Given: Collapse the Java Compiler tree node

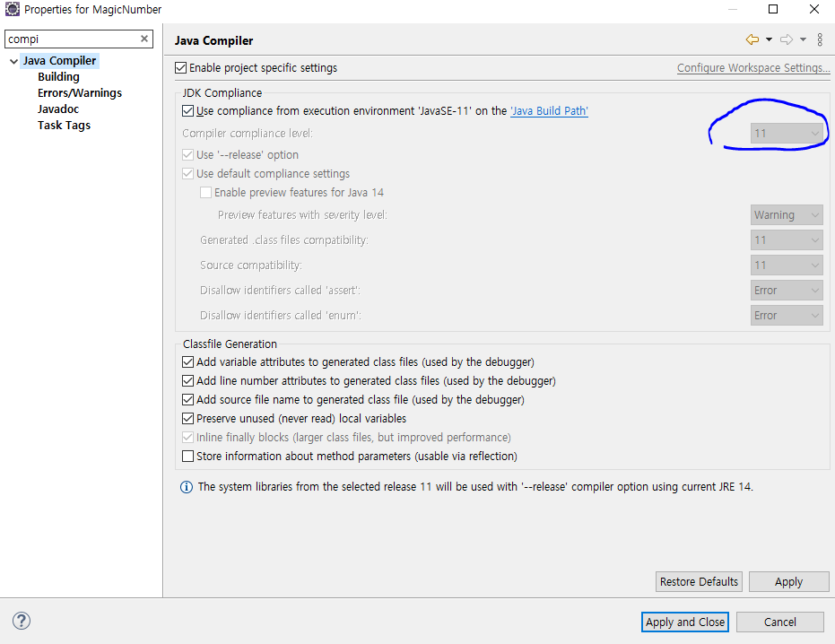Looking at the screenshot, I should pyautogui.click(x=13, y=61).
